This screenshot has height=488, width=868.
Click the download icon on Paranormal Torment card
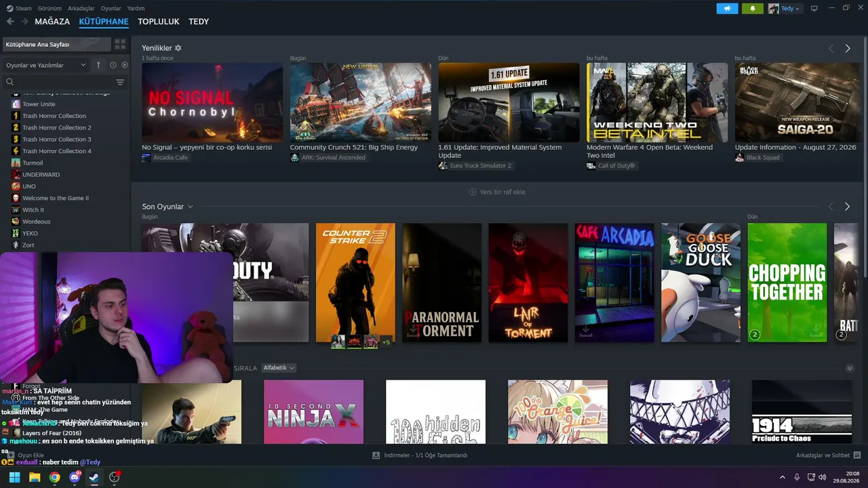point(412,331)
